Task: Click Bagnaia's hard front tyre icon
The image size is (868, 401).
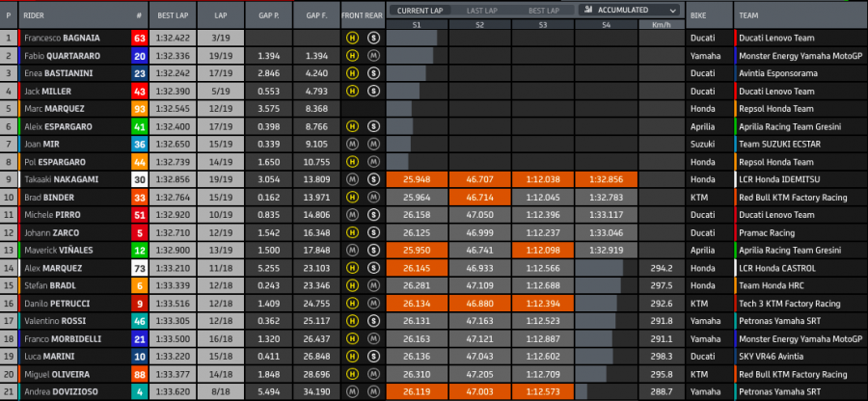Action: click(x=353, y=39)
